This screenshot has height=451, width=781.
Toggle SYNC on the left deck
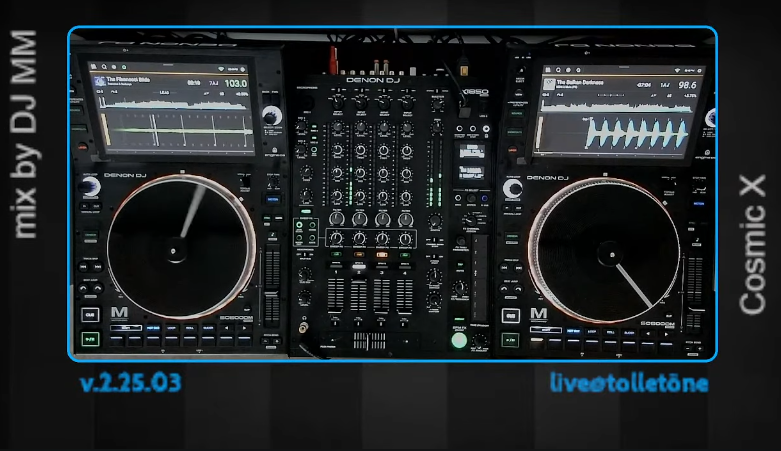coord(267,219)
